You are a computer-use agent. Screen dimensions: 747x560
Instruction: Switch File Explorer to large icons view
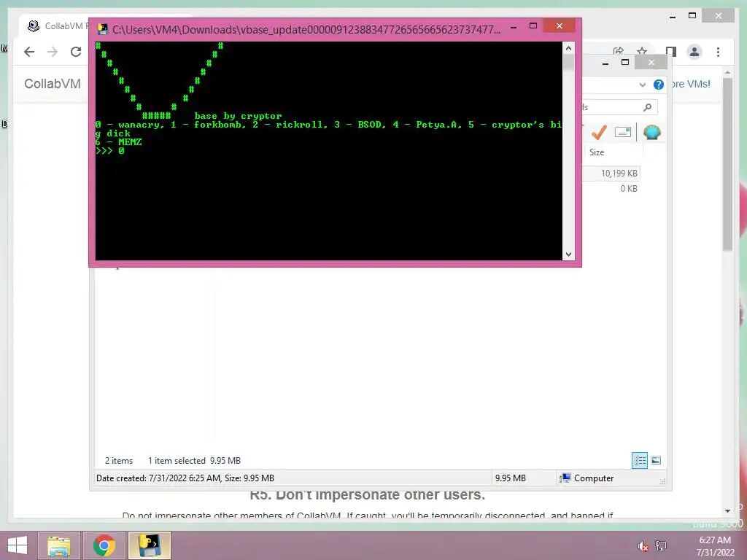pyautogui.click(x=656, y=461)
